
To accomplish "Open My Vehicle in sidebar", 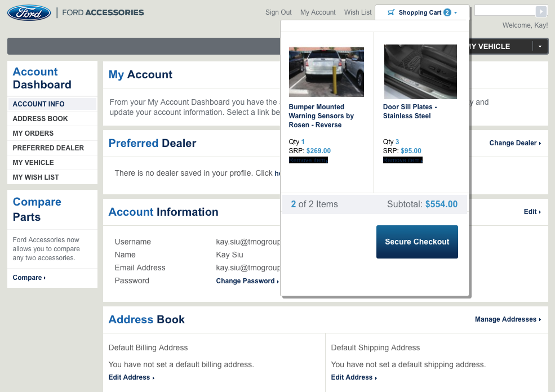I will [x=52, y=163].
